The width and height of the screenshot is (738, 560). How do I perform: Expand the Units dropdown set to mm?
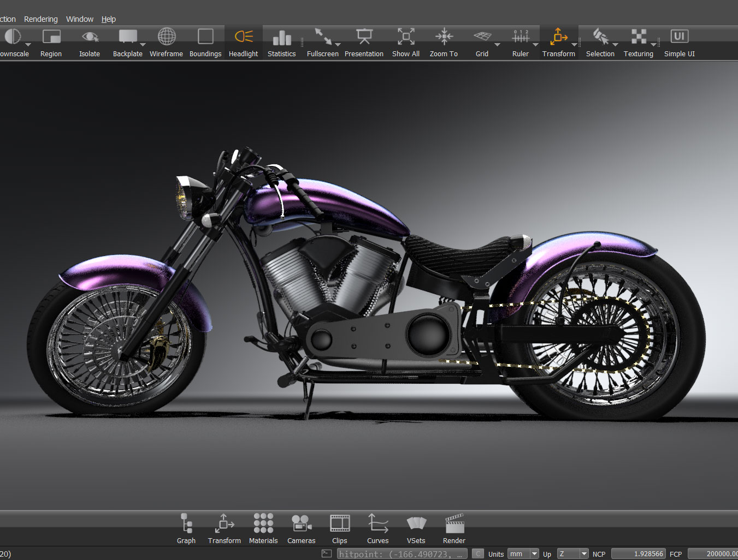[534, 554]
